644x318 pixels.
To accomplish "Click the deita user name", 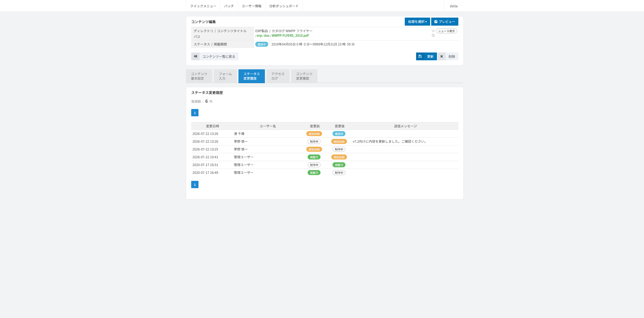I will tap(454, 6).
